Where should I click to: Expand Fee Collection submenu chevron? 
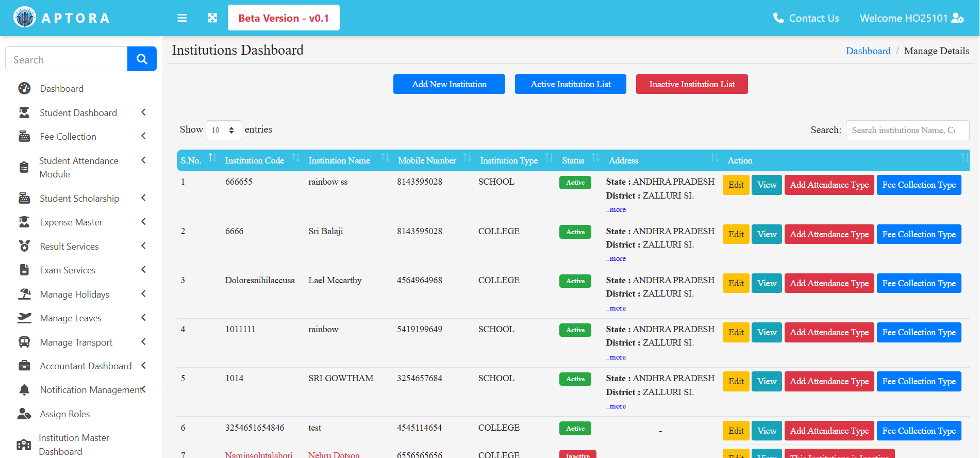point(144,136)
